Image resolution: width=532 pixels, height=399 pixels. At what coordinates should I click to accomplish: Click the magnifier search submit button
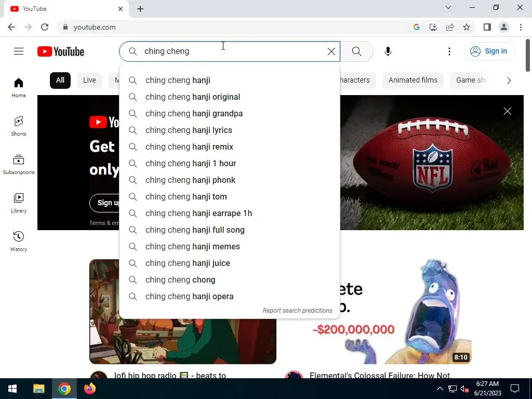coord(356,51)
